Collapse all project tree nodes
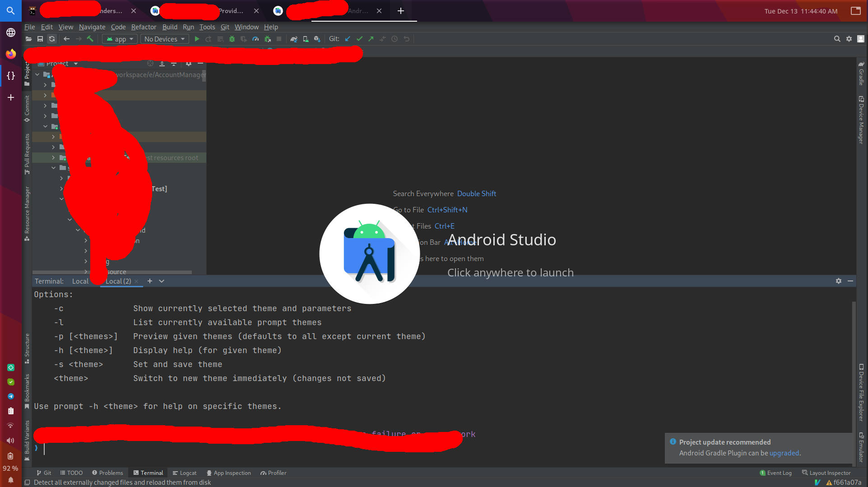 tap(174, 63)
